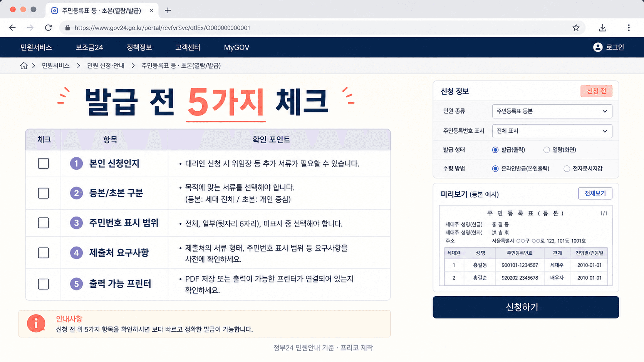Check the box for 주민번호 표시 범위
This screenshot has width=644, height=362.
tap(44, 223)
